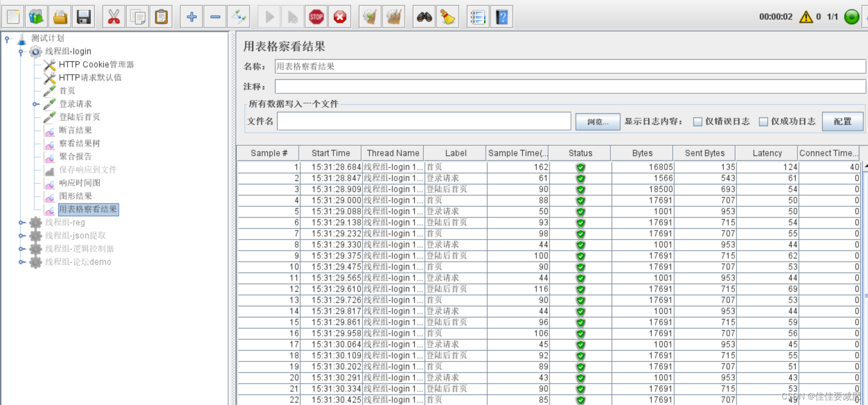Click the Label column header
This screenshot has width=868, height=405.
pyautogui.click(x=456, y=153)
